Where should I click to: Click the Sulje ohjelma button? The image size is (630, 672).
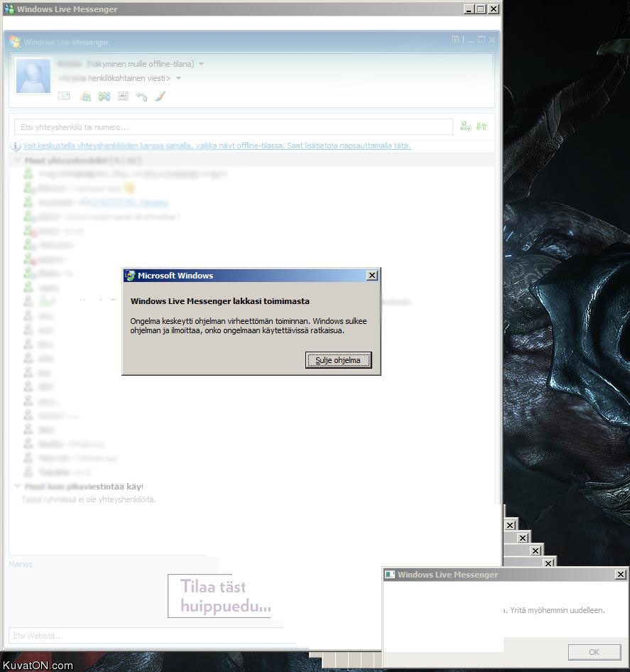338,360
